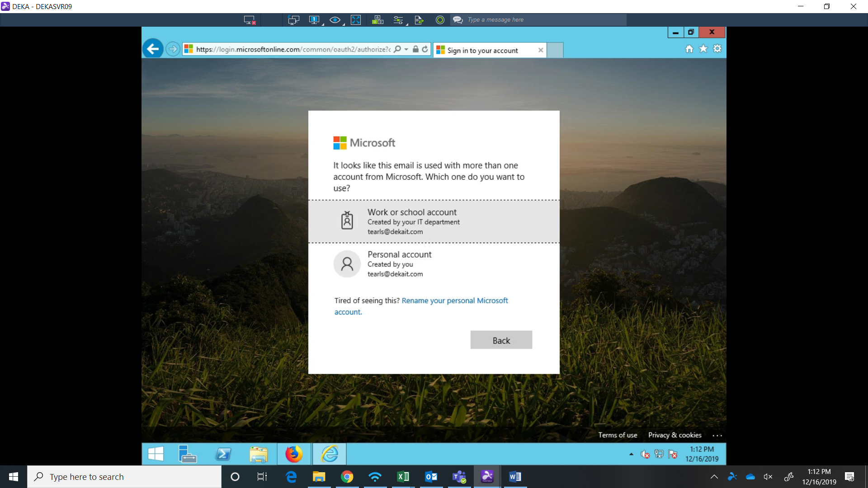Open Internet Explorer settings gear
868x488 pixels.
click(717, 49)
